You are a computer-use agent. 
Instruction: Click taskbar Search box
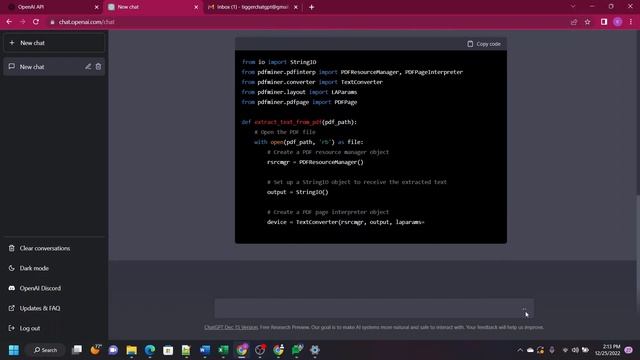[x=46, y=350]
